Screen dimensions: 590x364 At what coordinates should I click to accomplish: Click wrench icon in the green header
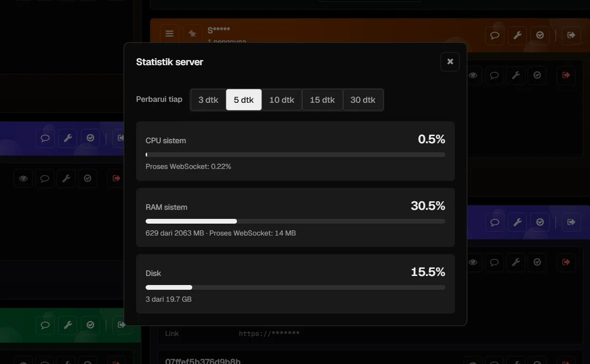pos(68,325)
